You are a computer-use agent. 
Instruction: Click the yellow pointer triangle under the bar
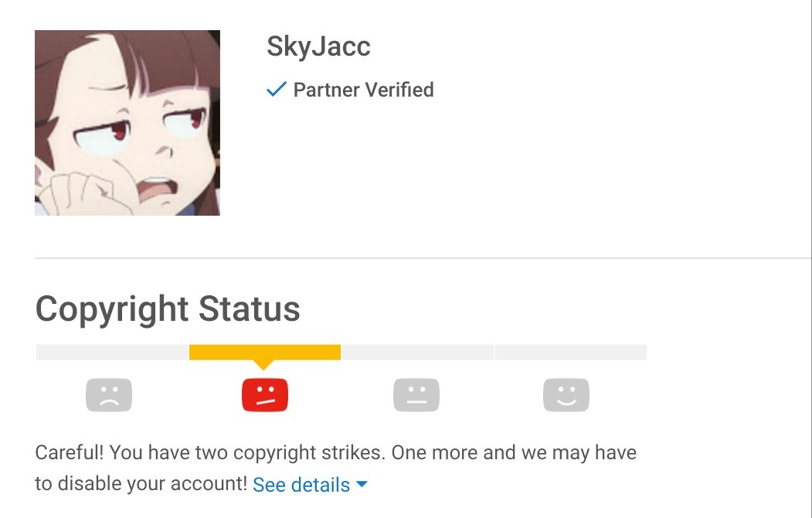click(x=264, y=365)
